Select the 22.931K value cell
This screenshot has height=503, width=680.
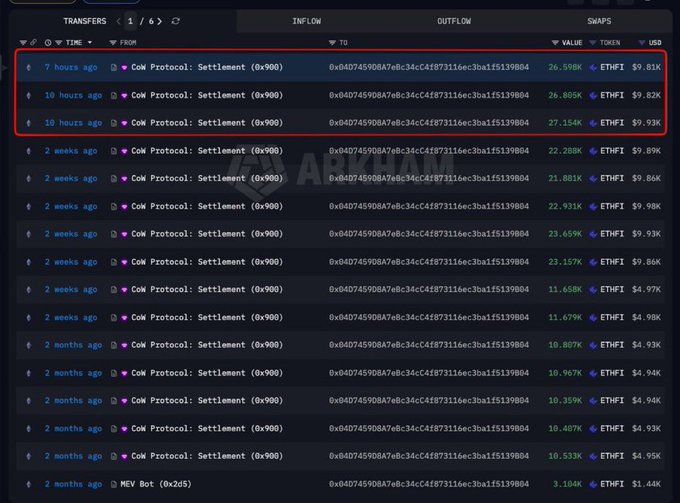click(565, 206)
